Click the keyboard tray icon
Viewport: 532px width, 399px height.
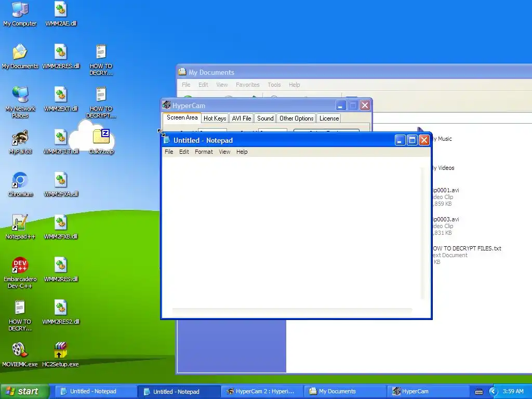(478, 392)
